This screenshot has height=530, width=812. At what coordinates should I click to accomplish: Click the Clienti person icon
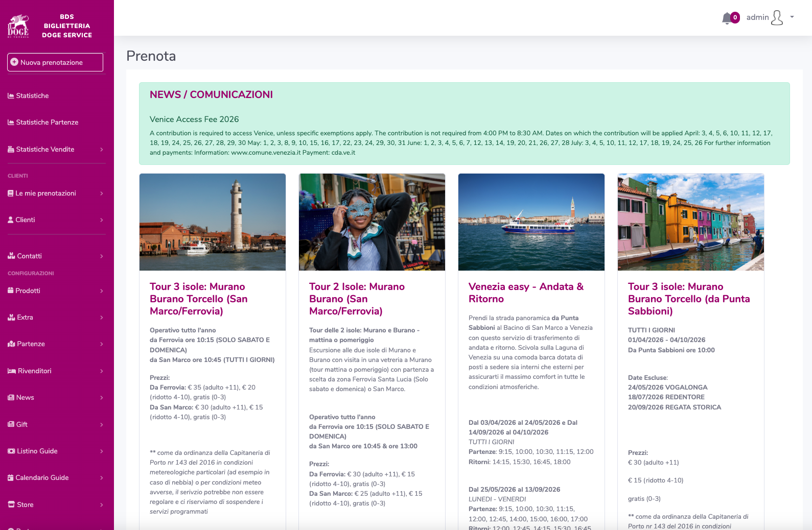(x=11, y=220)
